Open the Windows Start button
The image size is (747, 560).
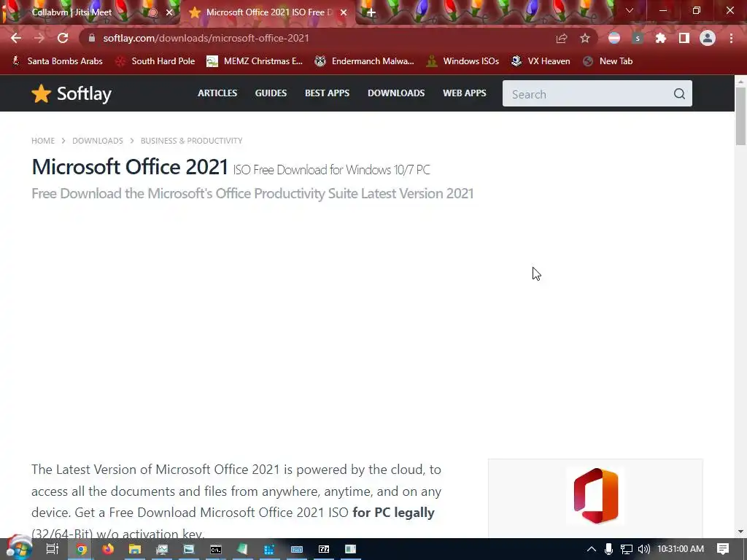click(19, 548)
